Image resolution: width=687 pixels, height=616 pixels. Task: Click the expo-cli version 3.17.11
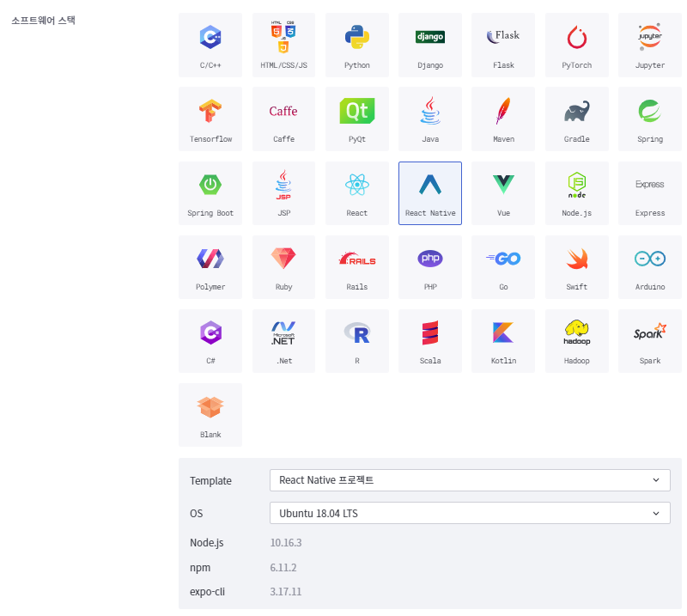point(286,592)
